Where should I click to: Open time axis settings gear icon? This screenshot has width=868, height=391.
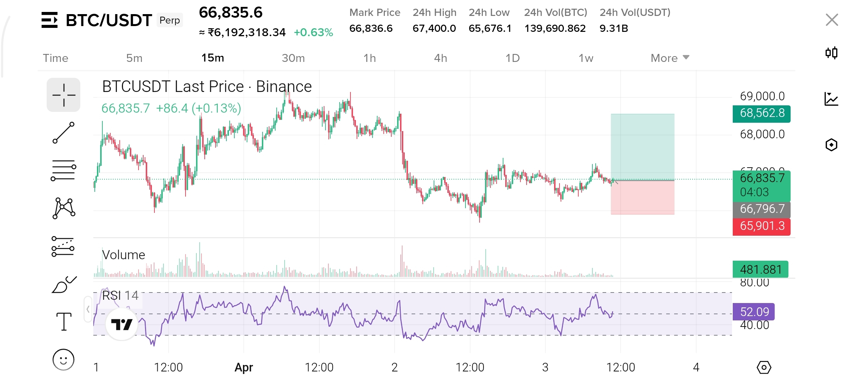[x=764, y=367]
